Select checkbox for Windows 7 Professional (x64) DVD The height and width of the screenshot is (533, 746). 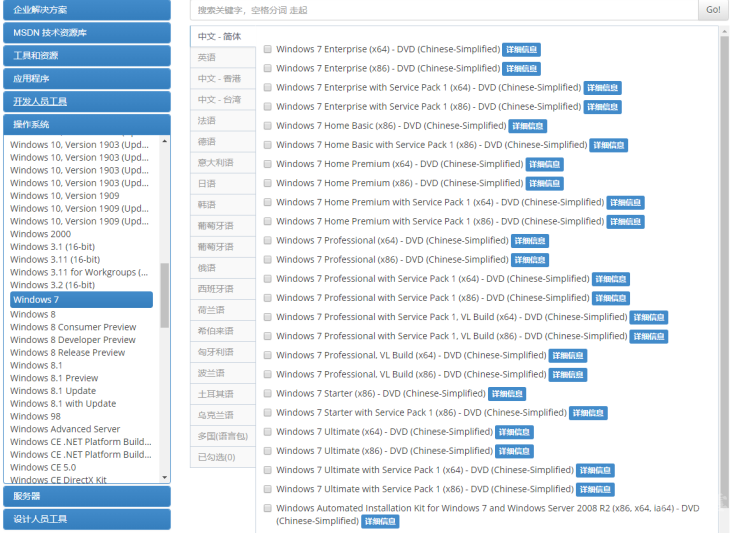[x=268, y=240]
